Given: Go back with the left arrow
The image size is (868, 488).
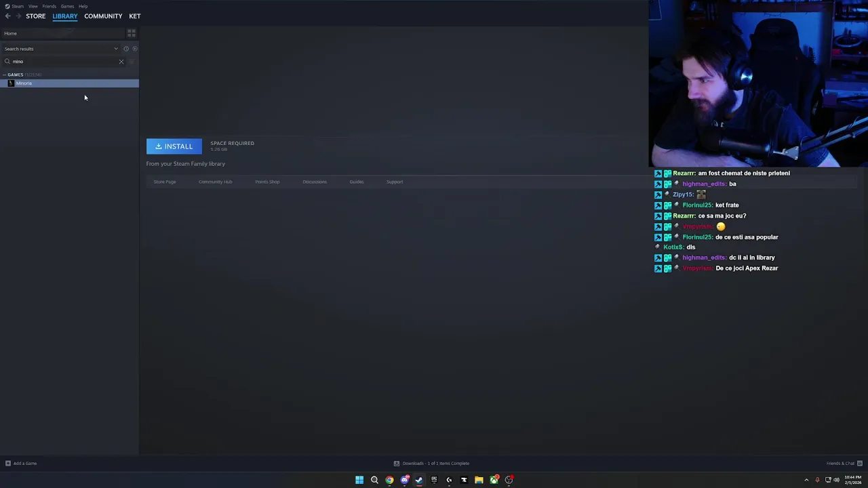Looking at the screenshot, I should 7,16.
